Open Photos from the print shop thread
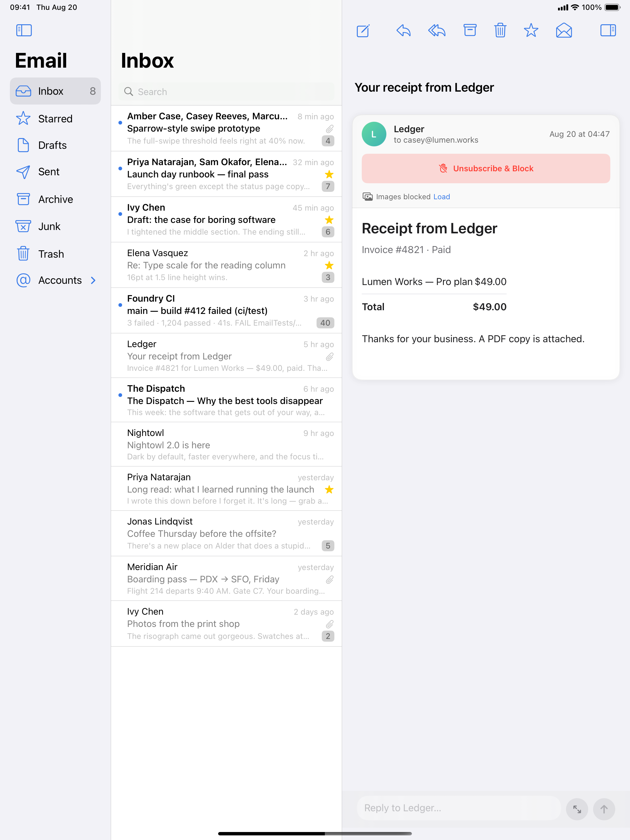Image resolution: width=630 pixels, height=840 pixels. [226, 624]
